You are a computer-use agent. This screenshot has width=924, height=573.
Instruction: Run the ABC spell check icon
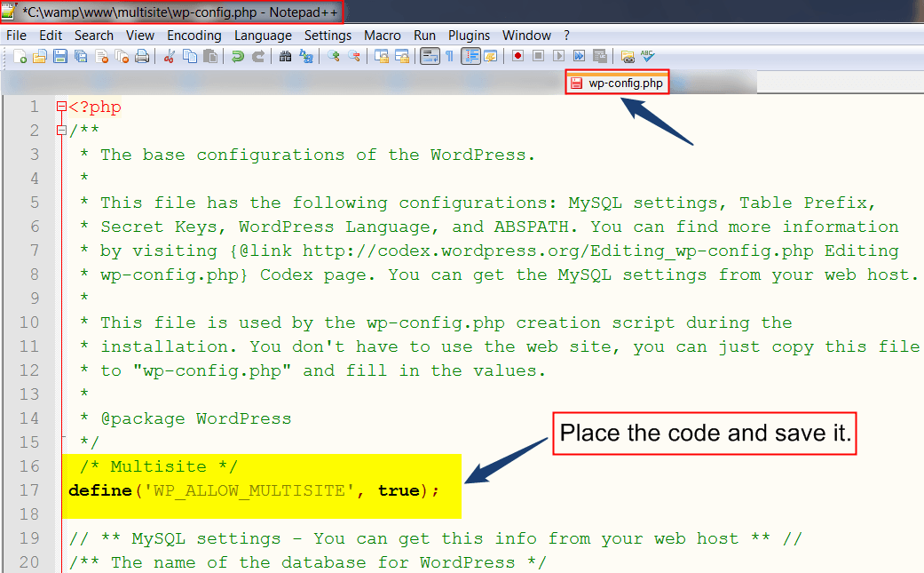pos(648,57)
